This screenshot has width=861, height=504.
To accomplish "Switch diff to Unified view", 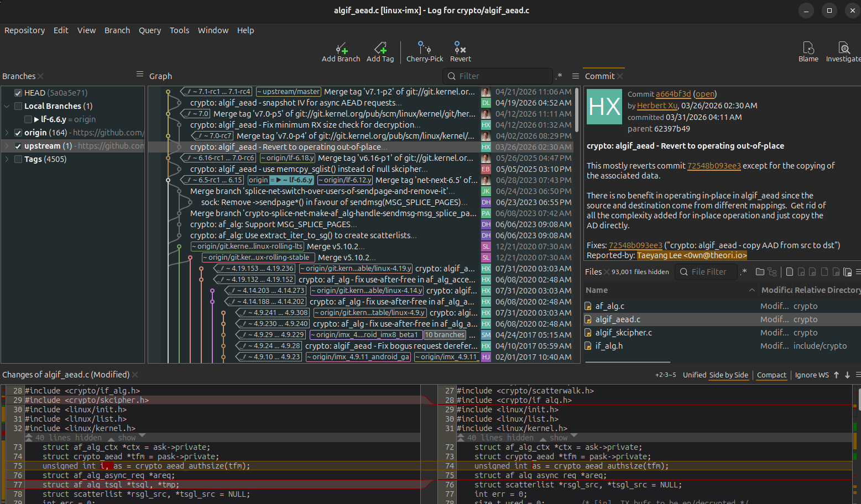I will coord(695,375).
